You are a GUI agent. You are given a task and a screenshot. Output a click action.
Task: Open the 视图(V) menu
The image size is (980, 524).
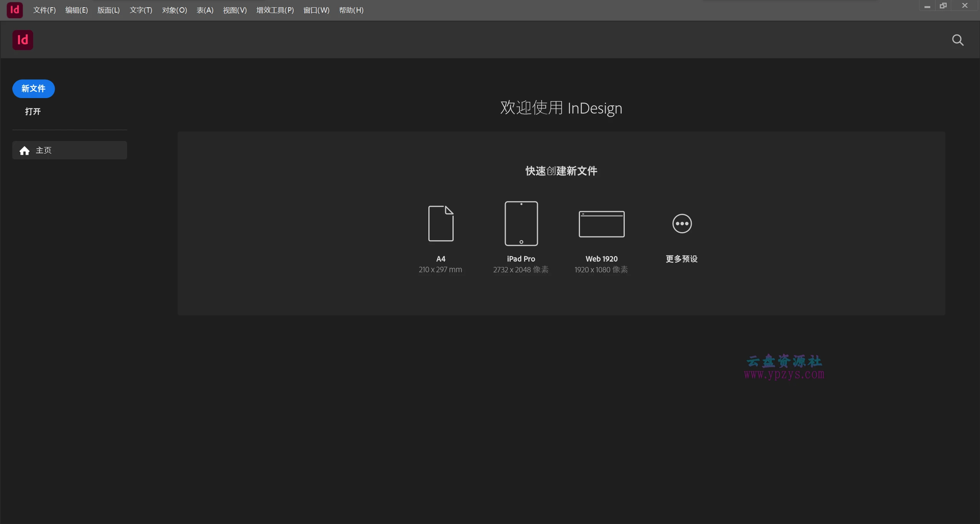(235, 10)
